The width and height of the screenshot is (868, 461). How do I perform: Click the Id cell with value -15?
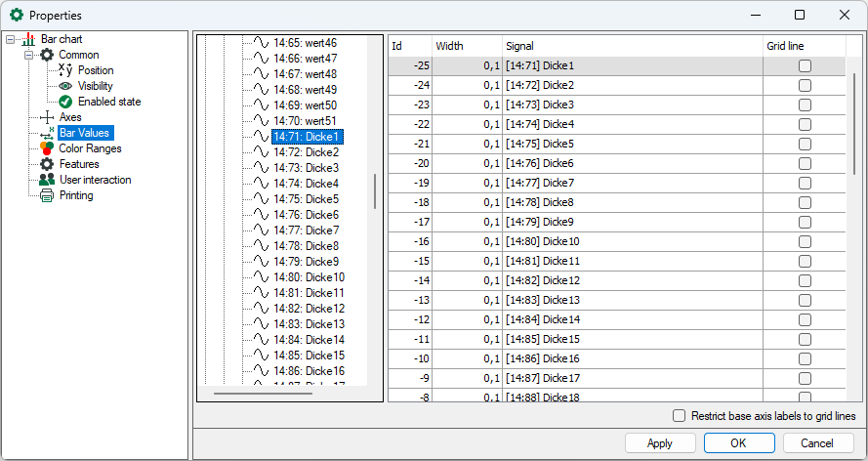(x=410, y=261)
